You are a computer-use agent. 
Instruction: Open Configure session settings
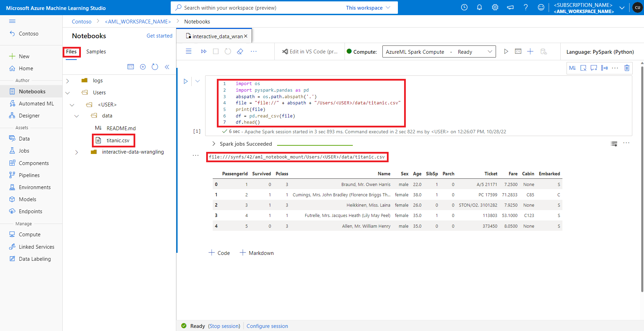coord(267,326)
